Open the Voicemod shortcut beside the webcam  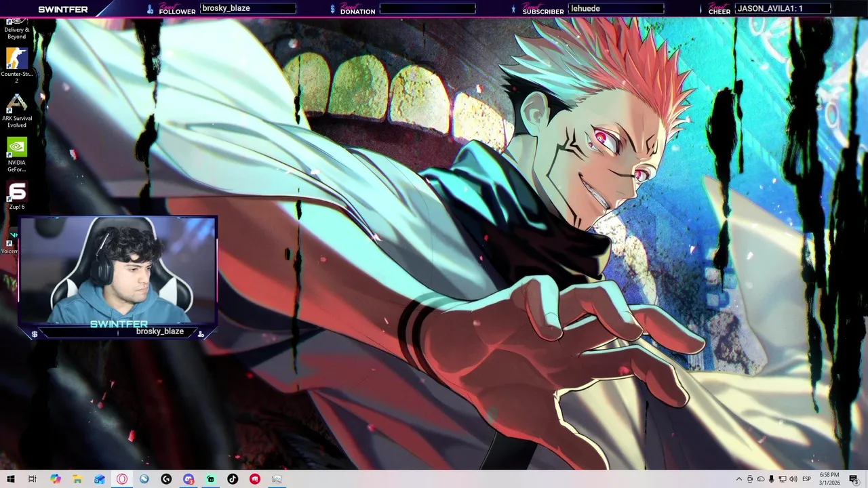point(9,243)
